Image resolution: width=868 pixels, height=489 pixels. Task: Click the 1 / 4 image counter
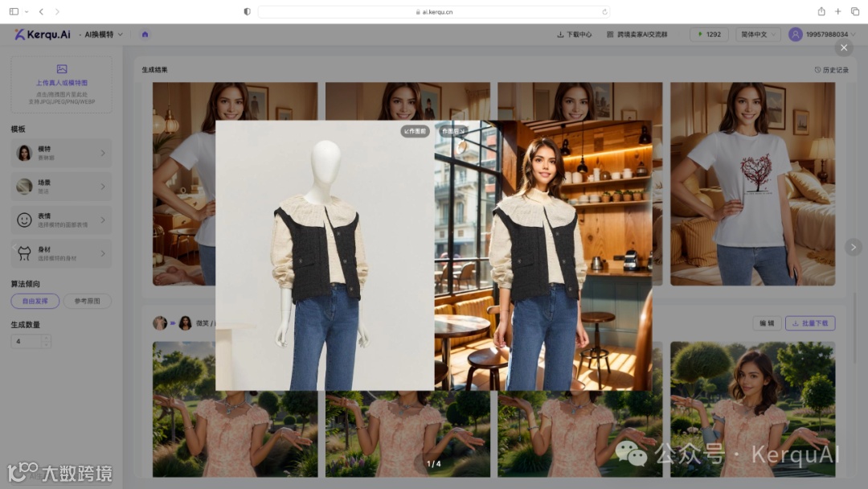tap(433, 464)
